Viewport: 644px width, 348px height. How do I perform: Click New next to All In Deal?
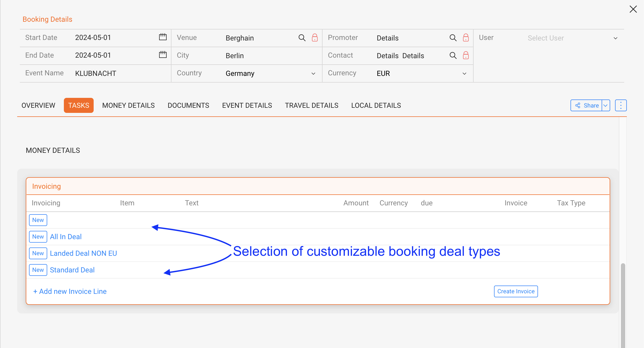pos(38,237)
